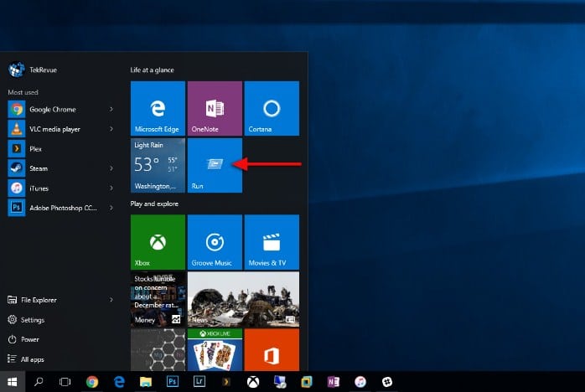Open Photoshop from the taskbar

173,382
